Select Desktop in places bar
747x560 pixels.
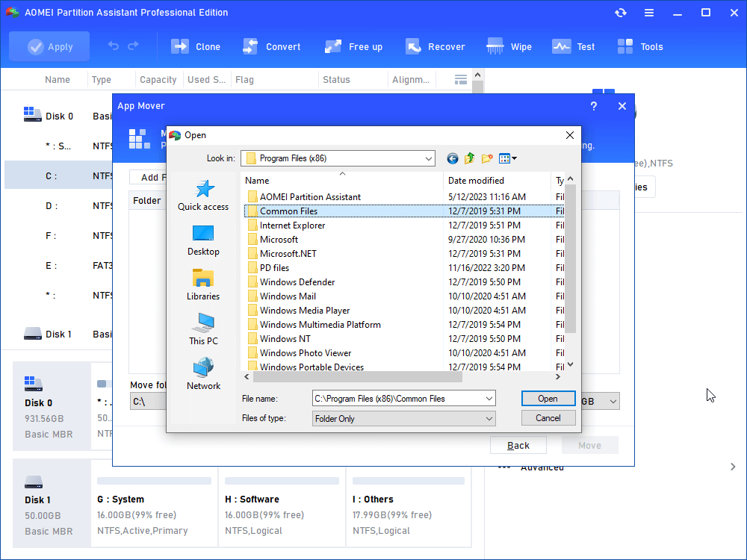[203, 240]
